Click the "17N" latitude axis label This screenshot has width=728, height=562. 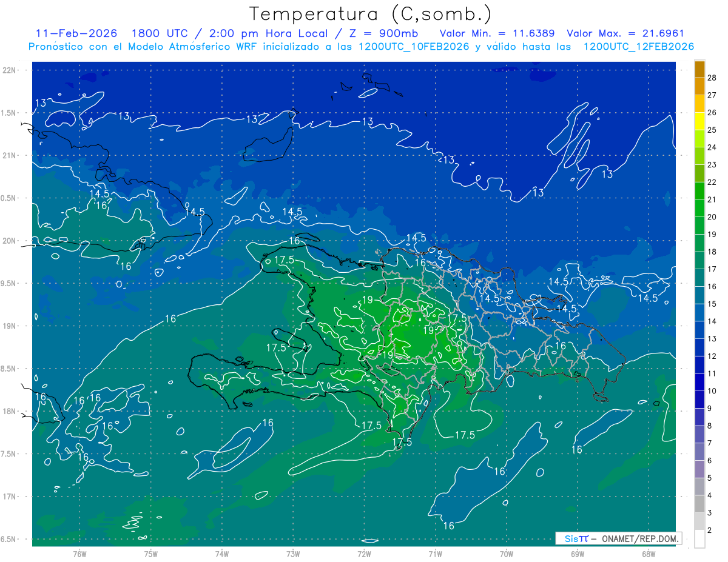point(10,497)
